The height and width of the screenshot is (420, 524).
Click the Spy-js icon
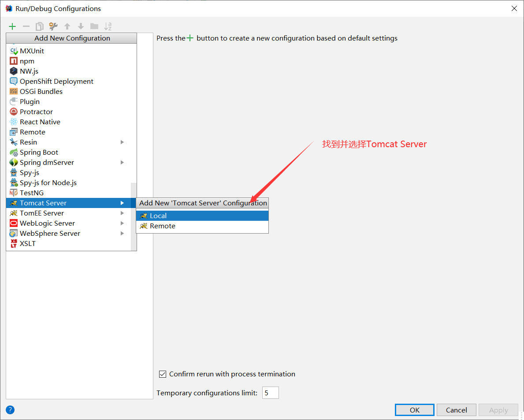point(14,172)
